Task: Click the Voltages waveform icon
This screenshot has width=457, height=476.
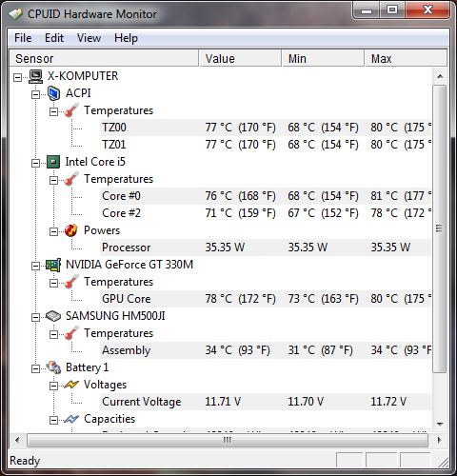Action: pyautogui.click(x=71, y=385)
